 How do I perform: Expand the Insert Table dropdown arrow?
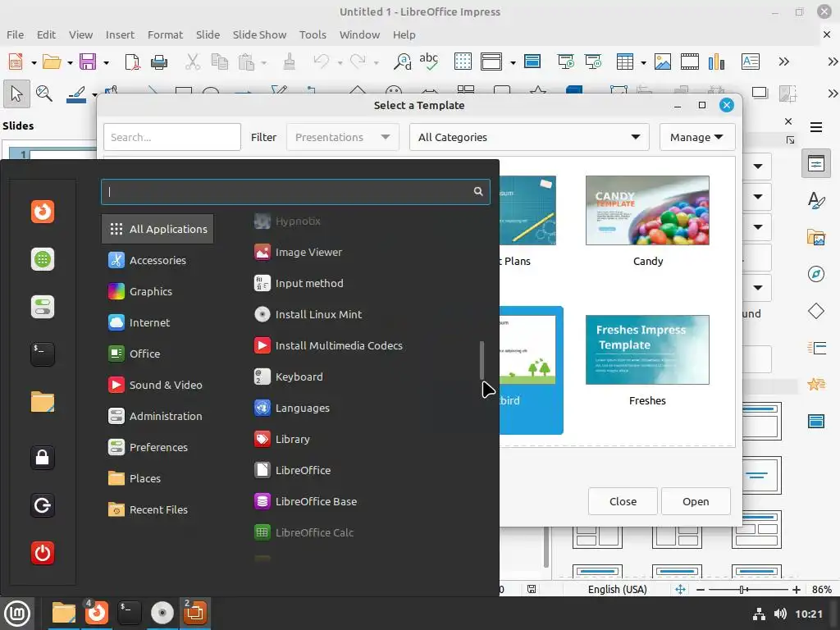pos(643,62)
